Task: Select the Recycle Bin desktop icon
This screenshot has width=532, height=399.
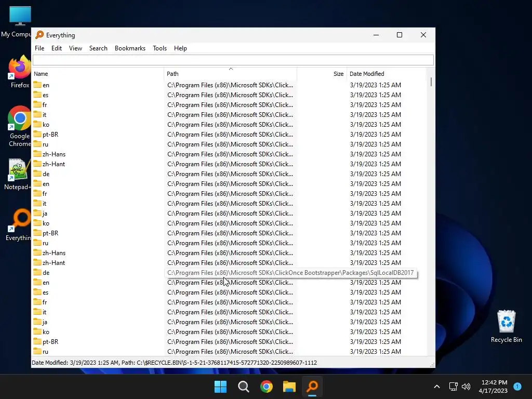Action: click(506, 326)
